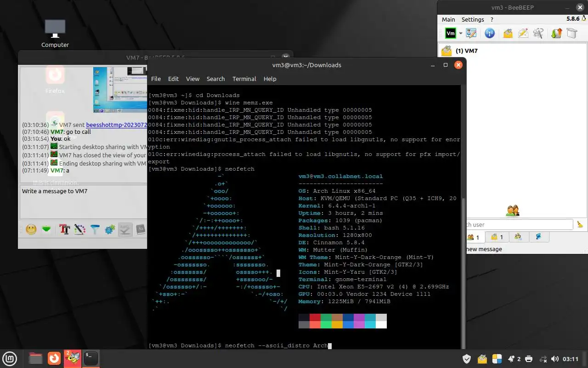This screenshot has width=588, height=368.
Task: Open the file transfer arrows icon
Action: (556, 33)
